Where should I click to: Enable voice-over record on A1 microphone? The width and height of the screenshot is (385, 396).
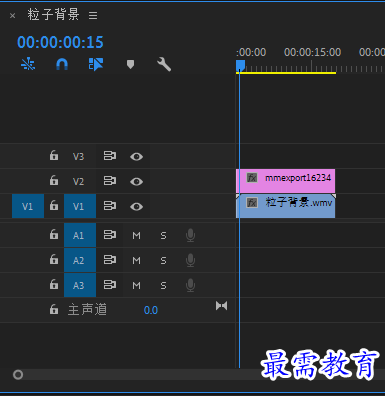190,235
